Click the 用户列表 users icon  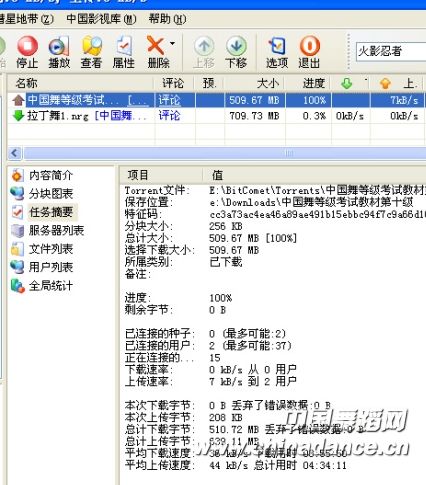click(17, 267)
